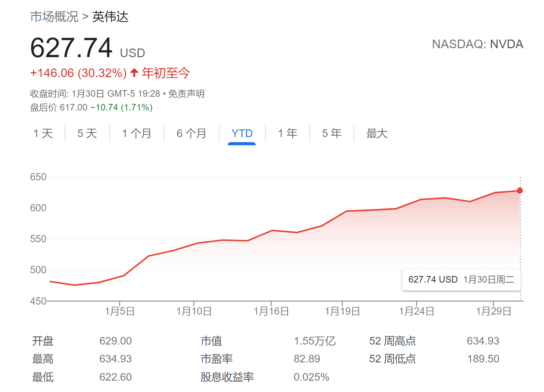
Task: Choose the 1 个月 range tab
Action: 137,134
